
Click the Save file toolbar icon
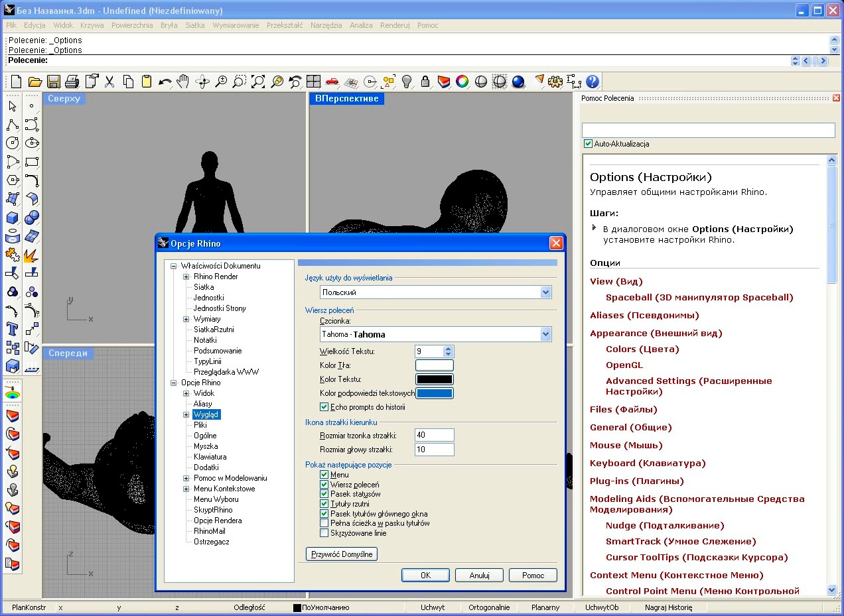[54, 82]
